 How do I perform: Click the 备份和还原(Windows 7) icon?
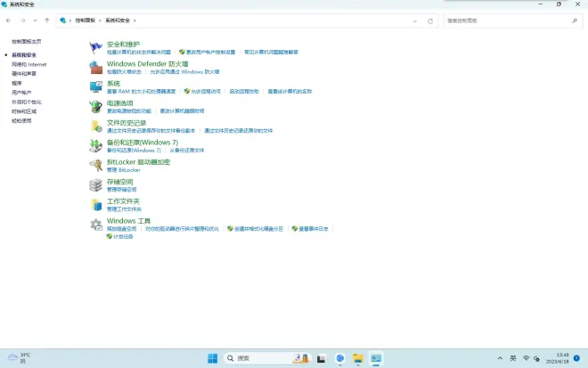tap(95, 146)
